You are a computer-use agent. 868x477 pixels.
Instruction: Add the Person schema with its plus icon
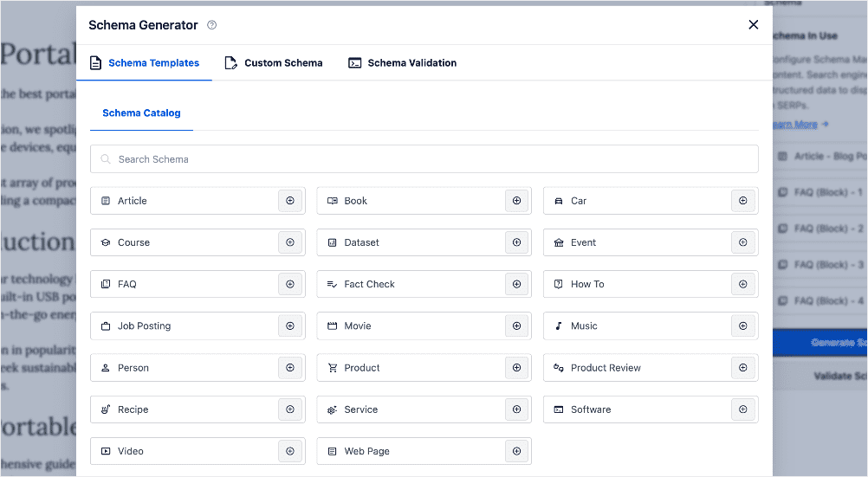click(290, 367)
